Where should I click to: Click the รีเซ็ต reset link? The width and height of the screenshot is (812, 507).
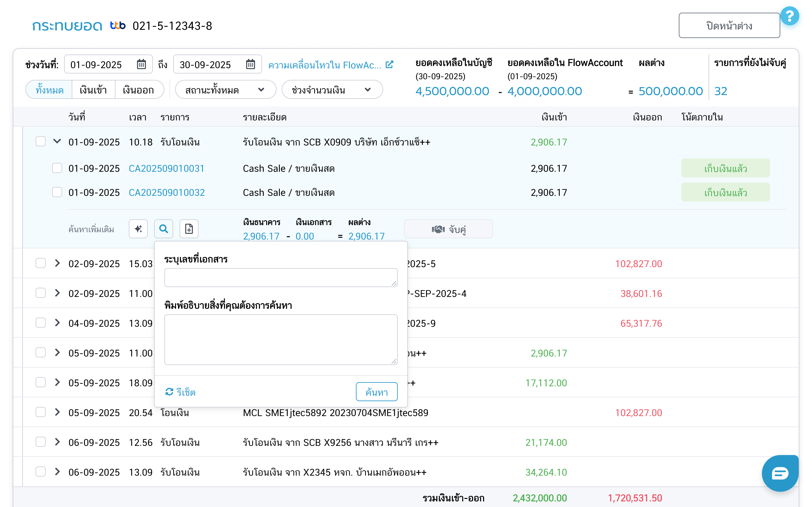[180, 392]
